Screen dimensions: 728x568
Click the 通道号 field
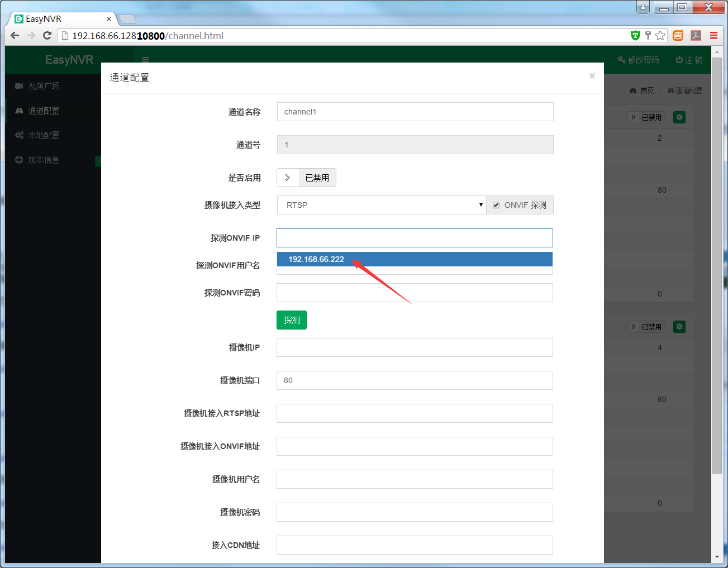pos(415,145)
